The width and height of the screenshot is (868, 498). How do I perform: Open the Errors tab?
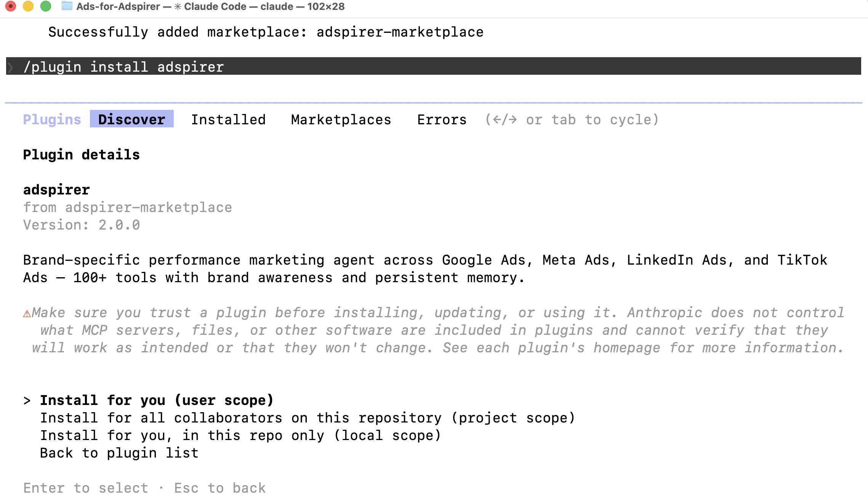click(442, 119)
